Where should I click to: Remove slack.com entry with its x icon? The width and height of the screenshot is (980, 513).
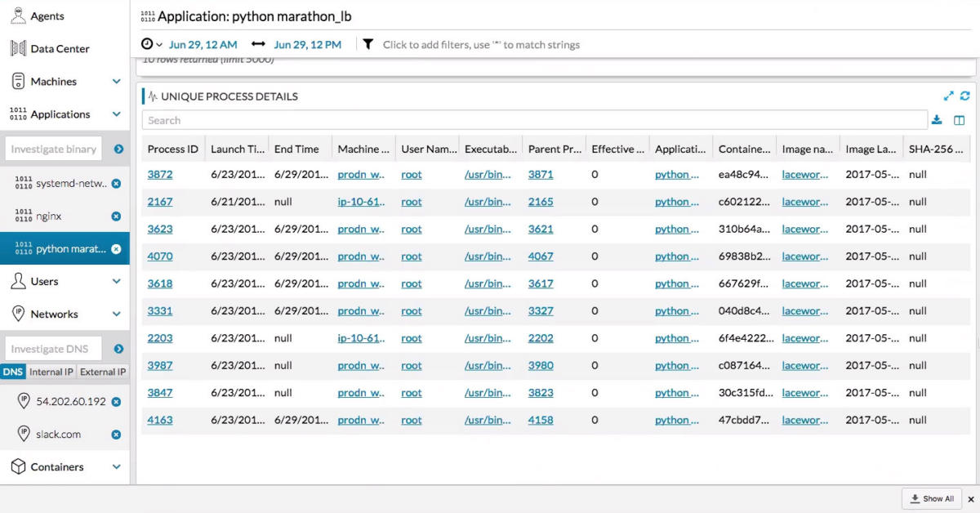pos(116,435)
